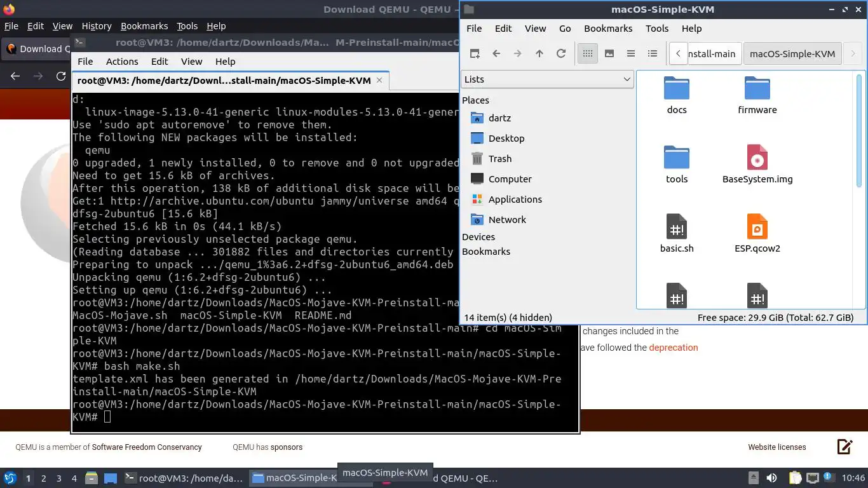
Task: Click the edit page pencil icon
Action: point(844,447)
